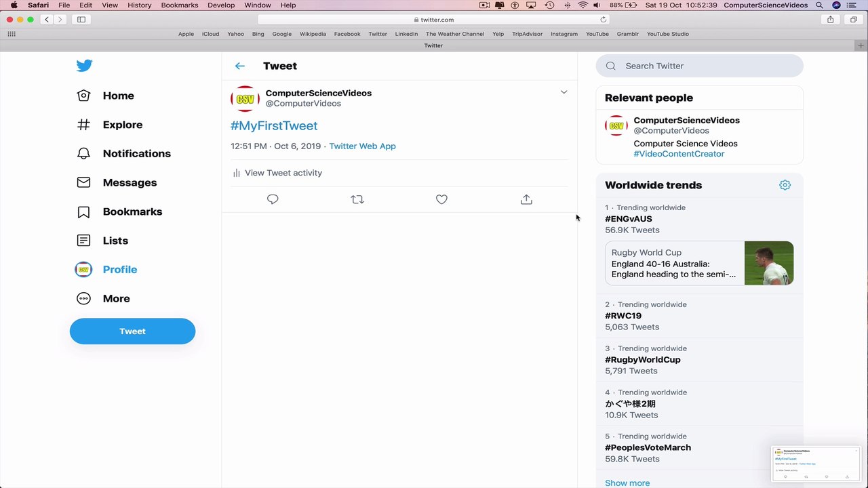Open the Twitter Web App link
868x488 pixels.
click(x=362, y=146)
